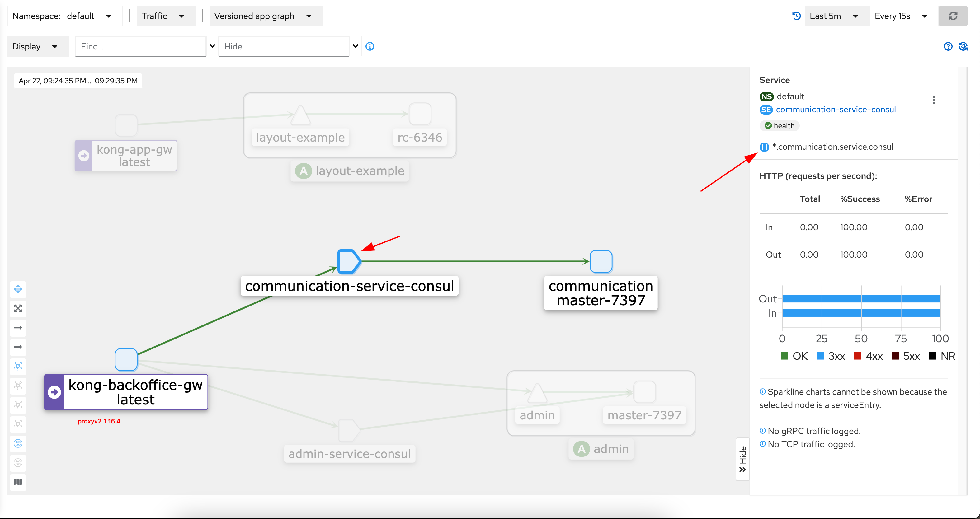Click inside the Find input field
Image resolution: width=980 pixels, height=519 pixels.
141,46
